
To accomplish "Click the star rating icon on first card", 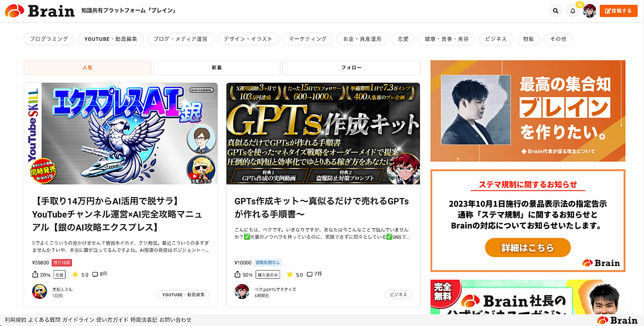I will [75, 275].
